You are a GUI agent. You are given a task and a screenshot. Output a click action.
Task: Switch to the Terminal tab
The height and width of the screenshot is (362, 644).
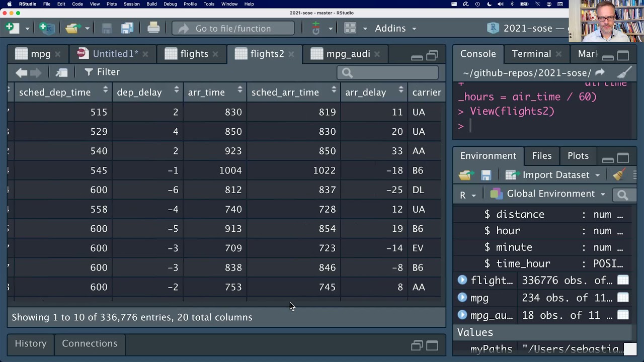pyautogui.click(x=531, y=54)
